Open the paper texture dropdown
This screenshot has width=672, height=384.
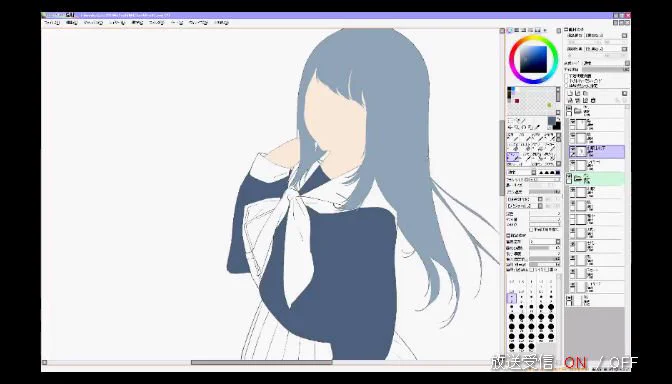tap(624, 36)
